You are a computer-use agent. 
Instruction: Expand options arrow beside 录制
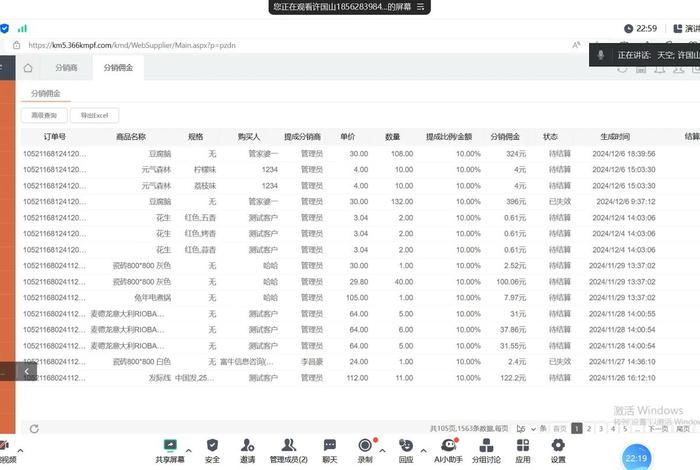pyautogui.click(x=383, y=450)
